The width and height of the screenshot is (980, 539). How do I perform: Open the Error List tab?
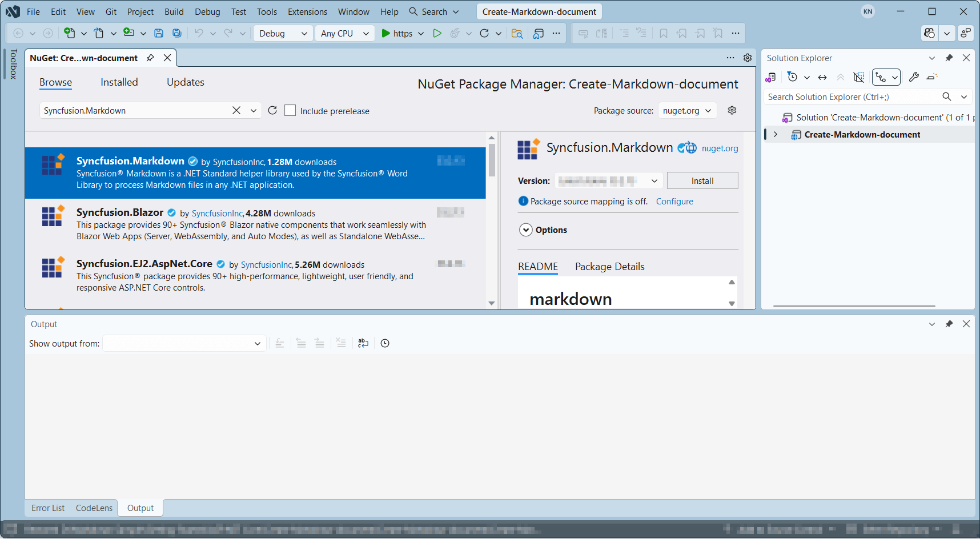[x=48, y=508]
